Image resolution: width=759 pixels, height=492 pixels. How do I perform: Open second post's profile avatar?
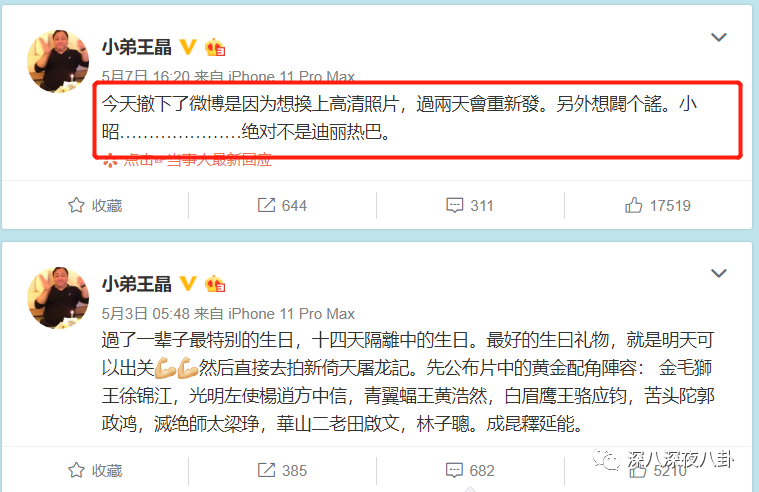58,298
